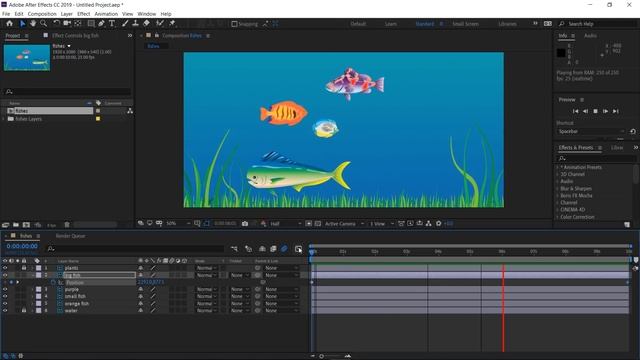Select the Zoom magnifier tool
The height and width of the screenshot is (360, 640).
pyautogui.click(x=43, y=24)
